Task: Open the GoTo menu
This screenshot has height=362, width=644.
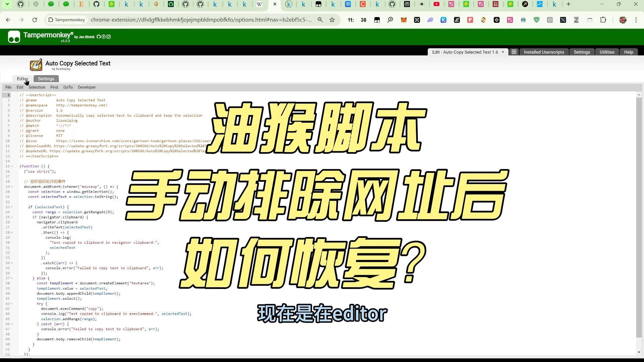Action: coord(68,87)
